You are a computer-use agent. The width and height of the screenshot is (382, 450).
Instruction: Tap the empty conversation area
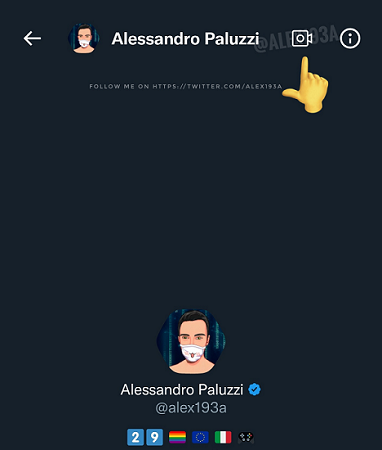pyautogui.click(x=191, y=200)
